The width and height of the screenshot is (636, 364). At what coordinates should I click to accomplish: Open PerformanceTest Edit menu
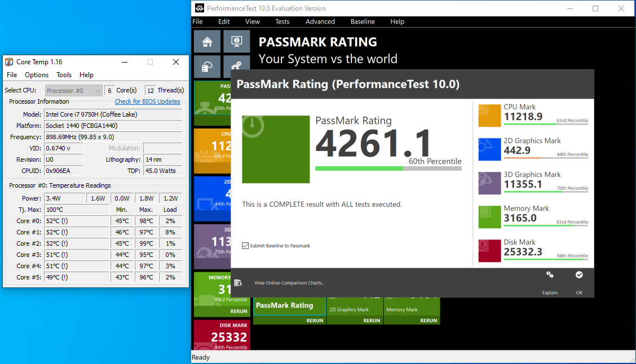click(224, 21)
